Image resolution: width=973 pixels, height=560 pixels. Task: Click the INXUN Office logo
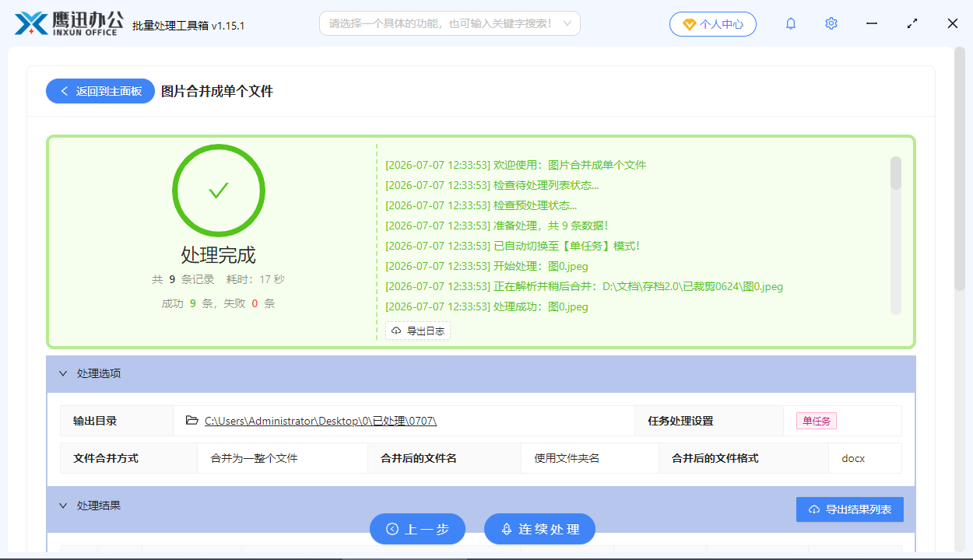(68, 23)
